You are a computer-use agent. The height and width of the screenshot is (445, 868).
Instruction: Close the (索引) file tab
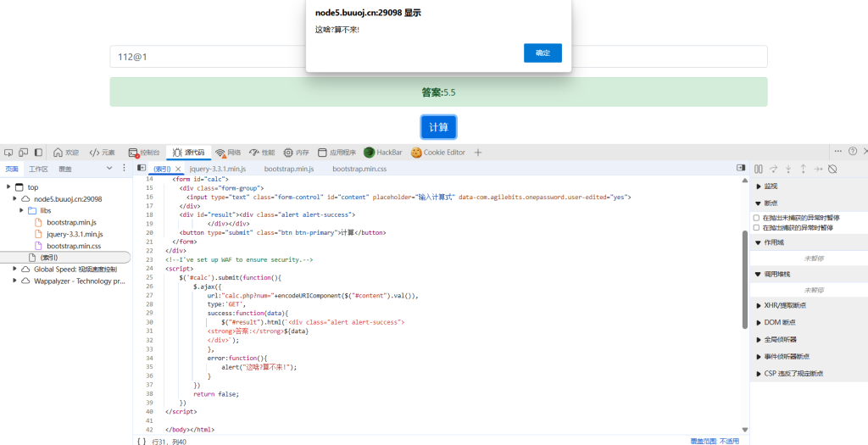(x=178, y=169)
